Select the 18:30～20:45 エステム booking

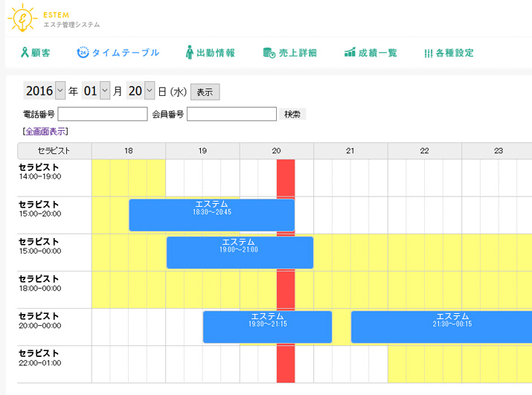[211, 215]
